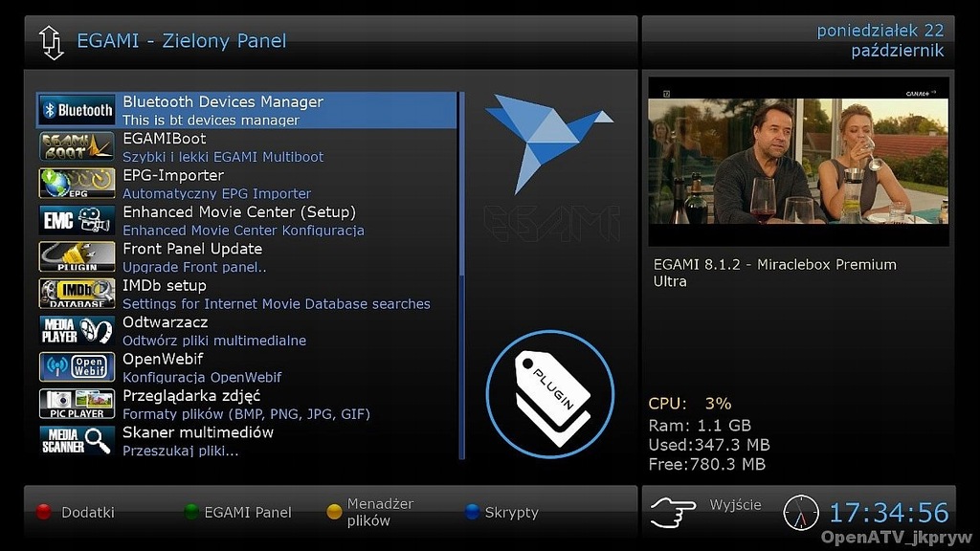Viewport: 980px width, 551px height.
Task: Click the plugin list scrollbar
Action: 462,276
